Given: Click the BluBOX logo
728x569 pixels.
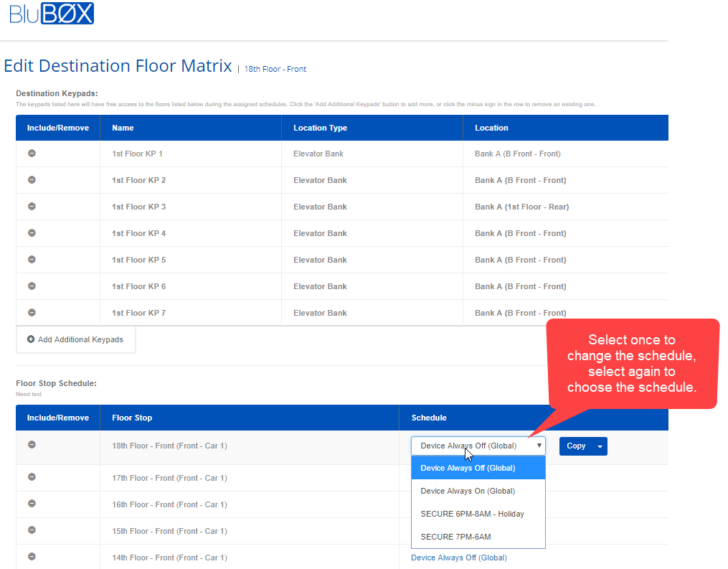Looking at the screenshot, I should pos(51,13).
